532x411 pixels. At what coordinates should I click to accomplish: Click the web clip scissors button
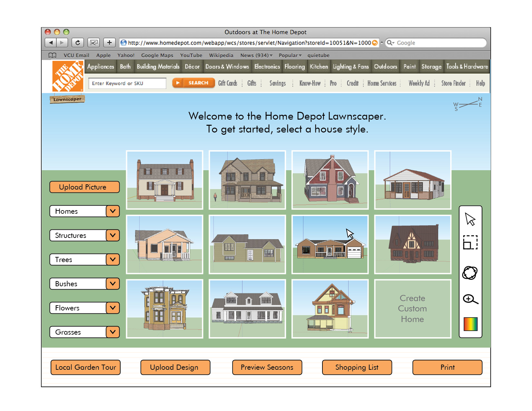[x=94, y=43]
